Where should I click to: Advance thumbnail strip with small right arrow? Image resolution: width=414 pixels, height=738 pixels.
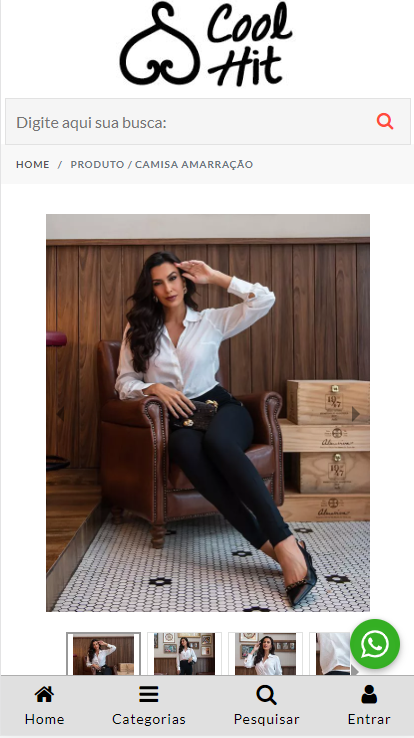(x=355, y=671)
